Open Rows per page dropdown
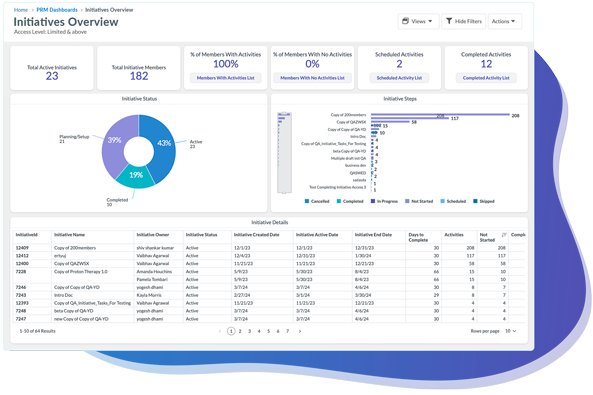 (x=511, y=331)
